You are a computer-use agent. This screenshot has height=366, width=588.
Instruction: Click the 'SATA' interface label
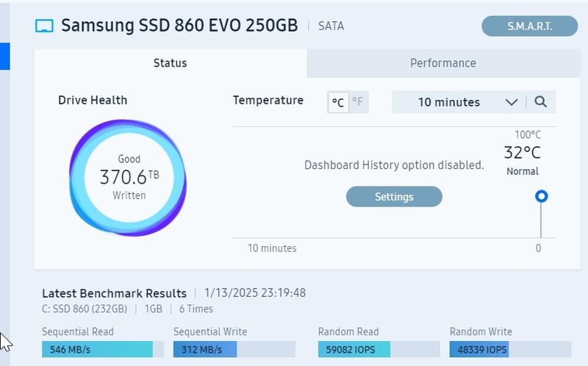tap(331, 26)
